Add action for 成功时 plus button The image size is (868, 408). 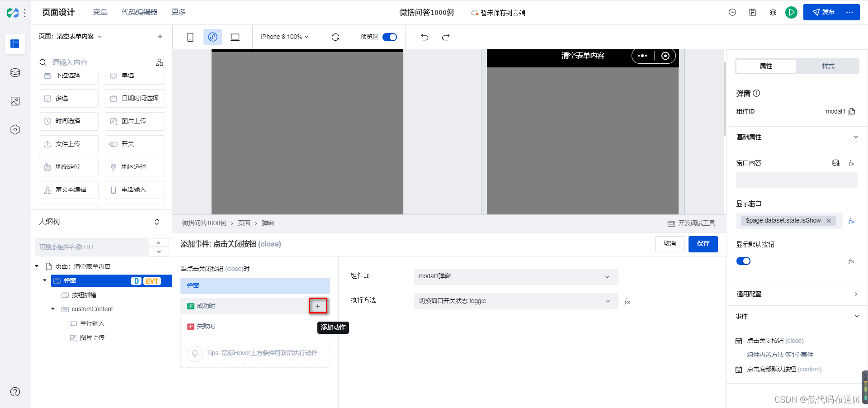point(318,306)
